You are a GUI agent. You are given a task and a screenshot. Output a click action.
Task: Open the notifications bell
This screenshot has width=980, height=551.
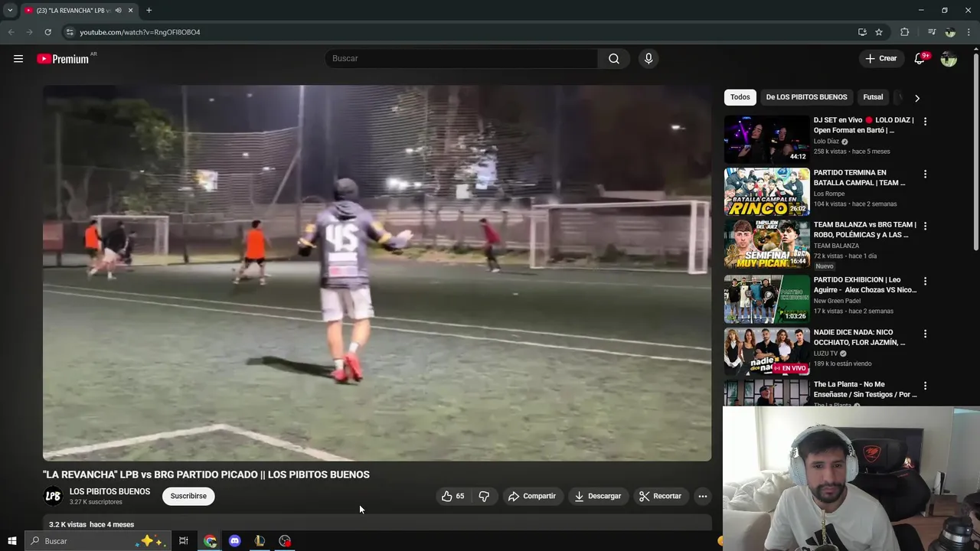click(920, 59)
